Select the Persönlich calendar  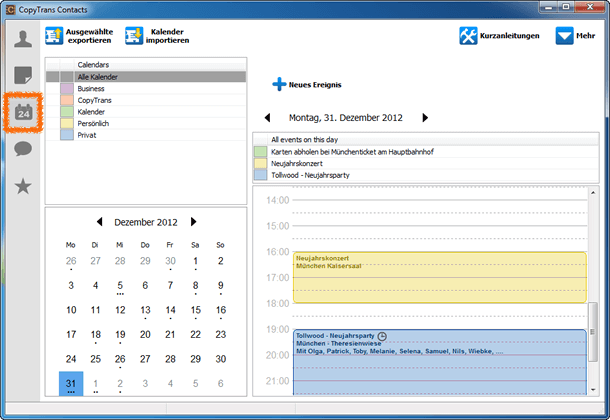pyautogui.click(x=146, y=124)
